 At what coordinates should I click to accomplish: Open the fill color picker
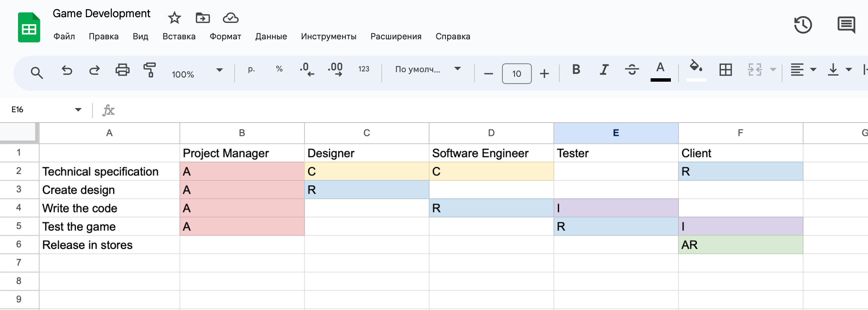coord(696,70)
